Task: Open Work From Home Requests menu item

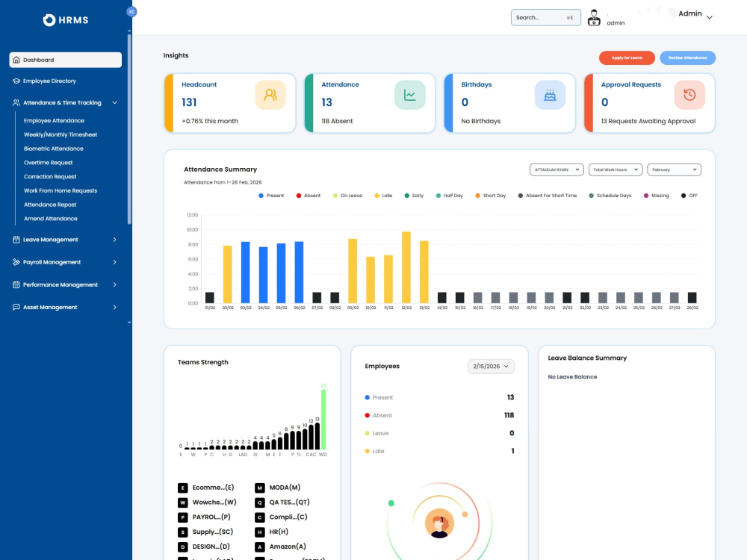Action: pos(61,190)
